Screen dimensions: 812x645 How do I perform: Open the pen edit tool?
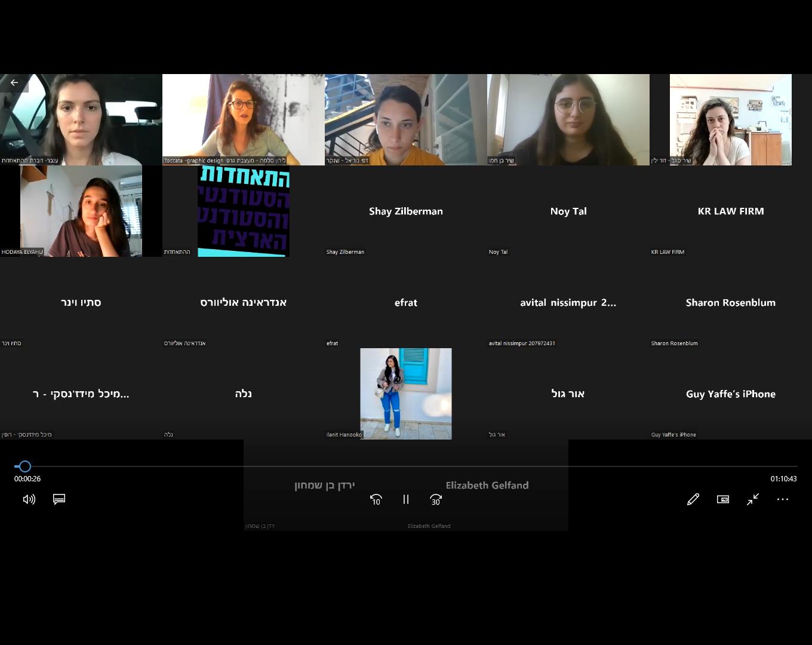click(693, 499)
